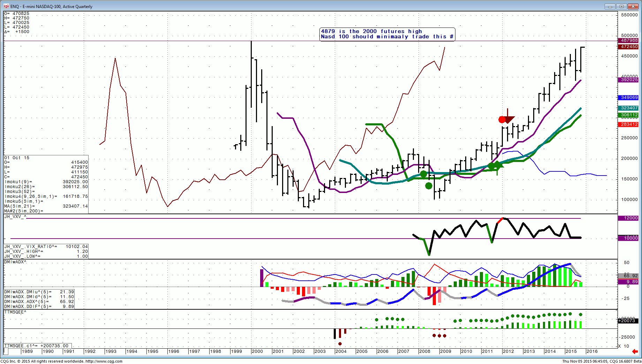This screenshot has width=642, height=364.
Task: Select the 487988 price label on the scale
Action: tap(629, 40)
